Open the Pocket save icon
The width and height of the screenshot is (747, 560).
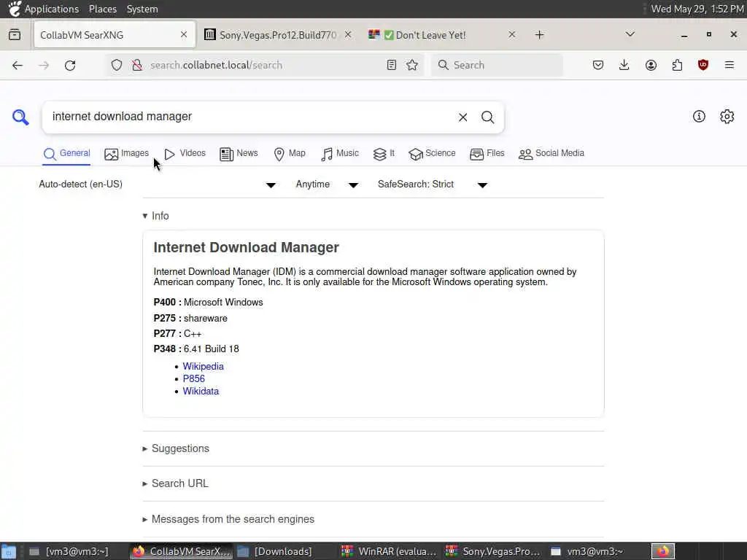tap(598, 65)
